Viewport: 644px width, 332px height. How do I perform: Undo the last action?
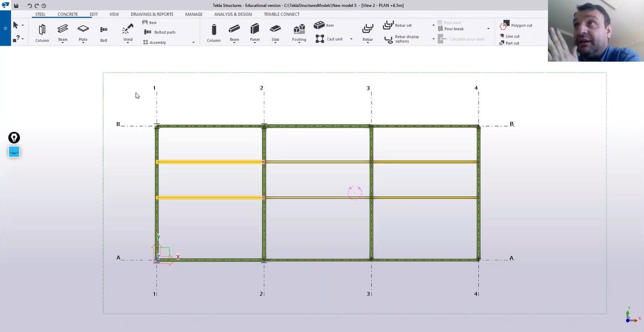point(29,6)
